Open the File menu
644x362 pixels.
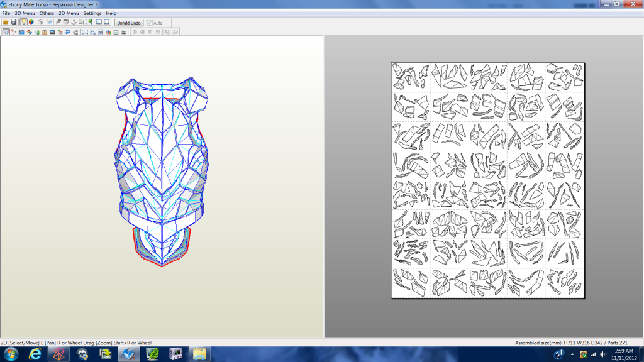click(6, 13)
